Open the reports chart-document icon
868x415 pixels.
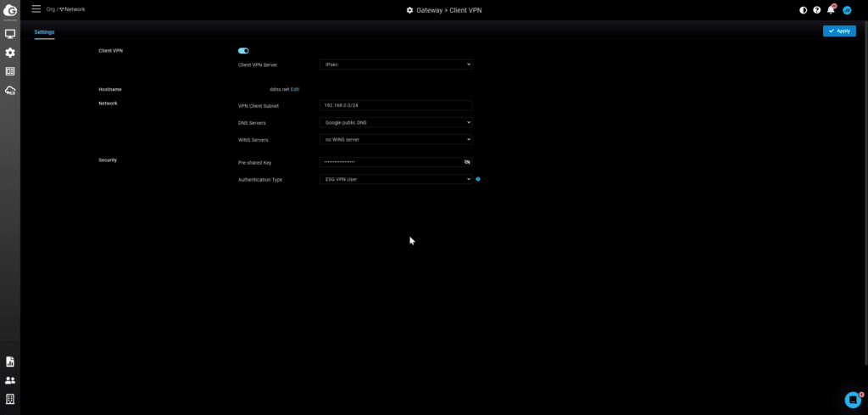pos(10,362)
